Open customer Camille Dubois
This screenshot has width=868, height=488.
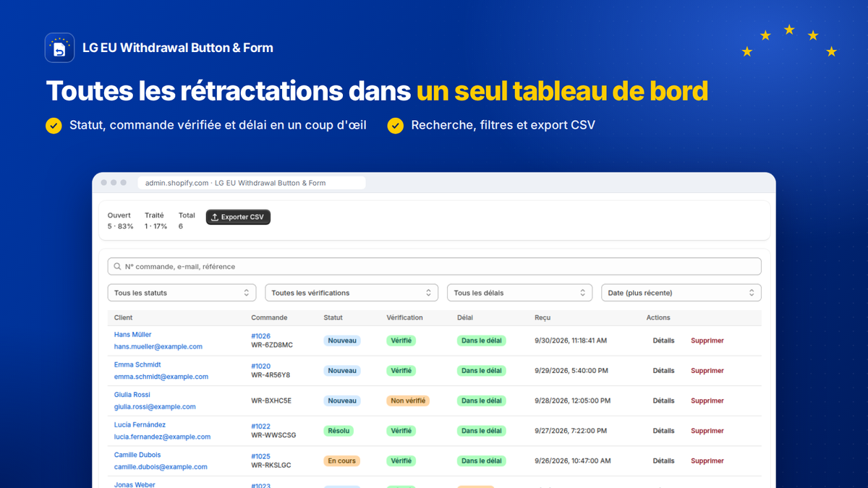(137, 455)
